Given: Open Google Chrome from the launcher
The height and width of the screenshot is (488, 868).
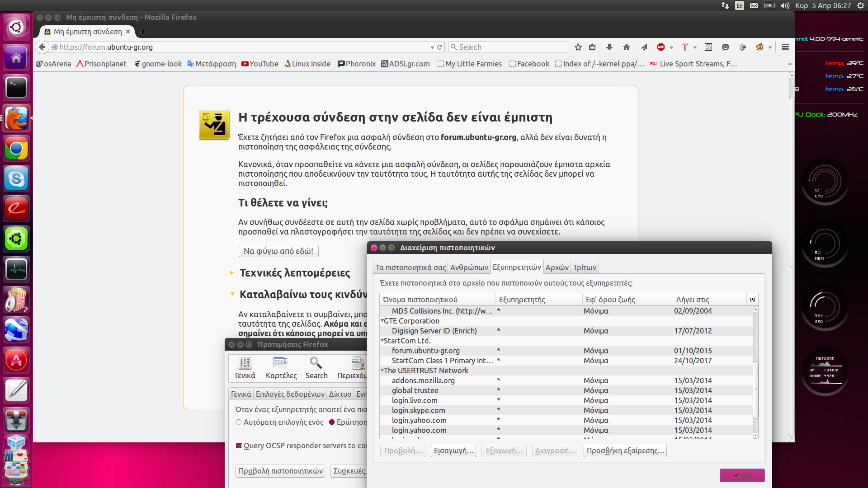Looking at the screenshot, I should click(x=16, y=148).
